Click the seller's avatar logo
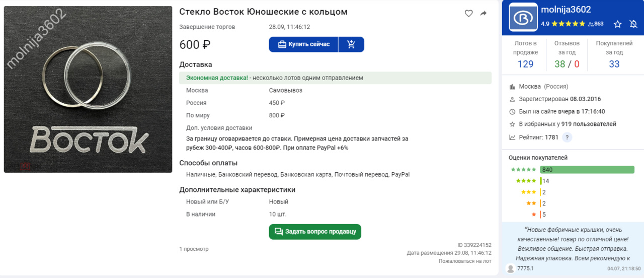 click(x=523, y=17)
